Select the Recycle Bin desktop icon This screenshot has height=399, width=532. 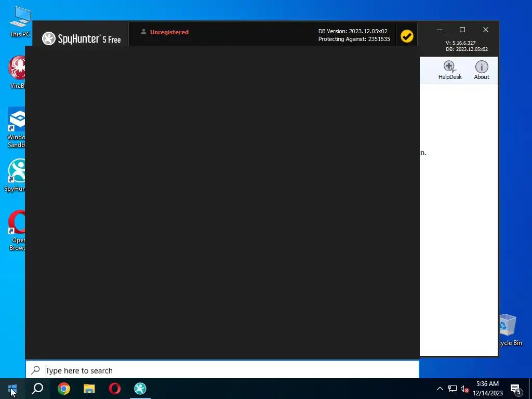[x=510, y=330]
